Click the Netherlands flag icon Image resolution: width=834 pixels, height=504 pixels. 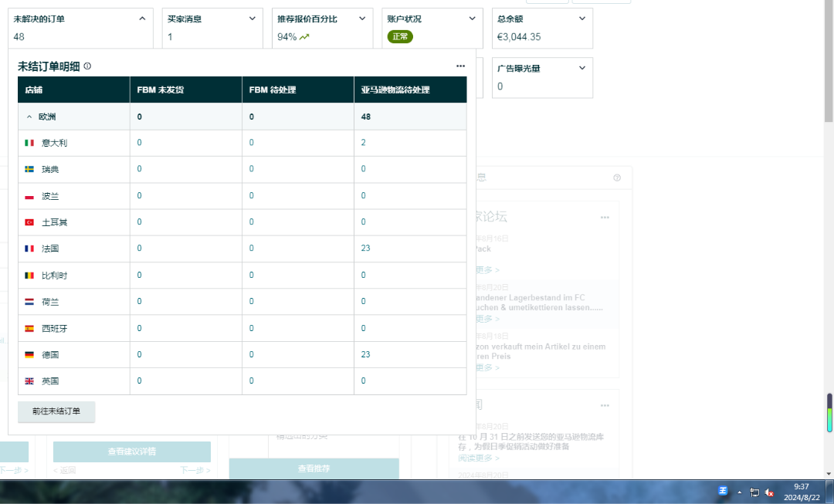click(29, 302)
